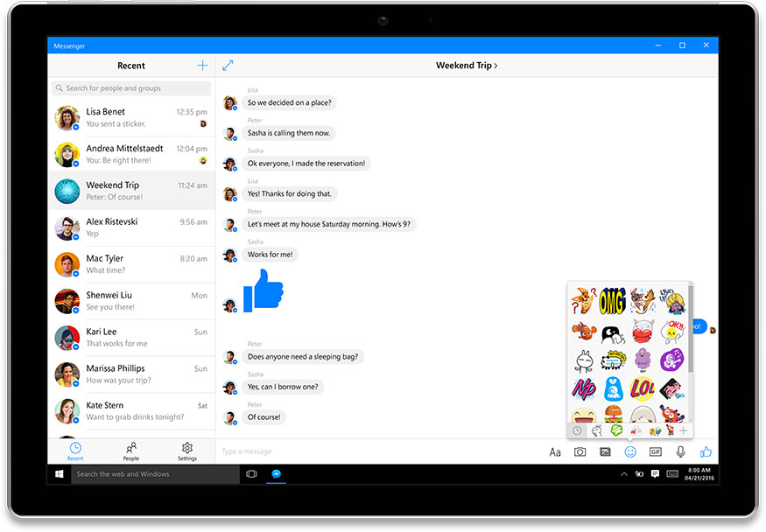Select the Mac Tyler chat

[131, 264]
